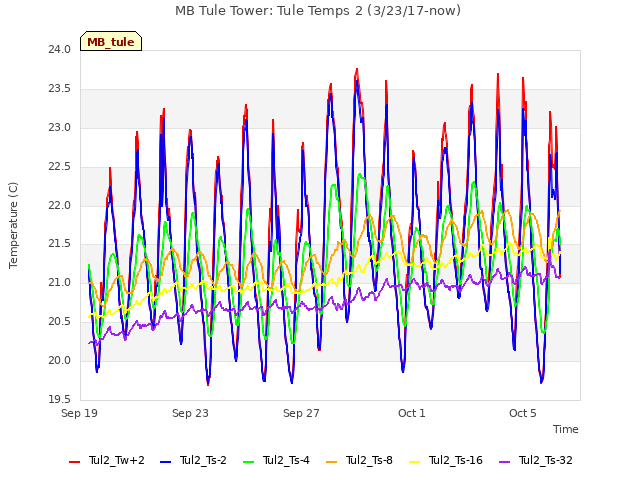Click the 21.5 y-axis tick label
The width and height of the screenshot is (640, 480).
tap(60, 244)
